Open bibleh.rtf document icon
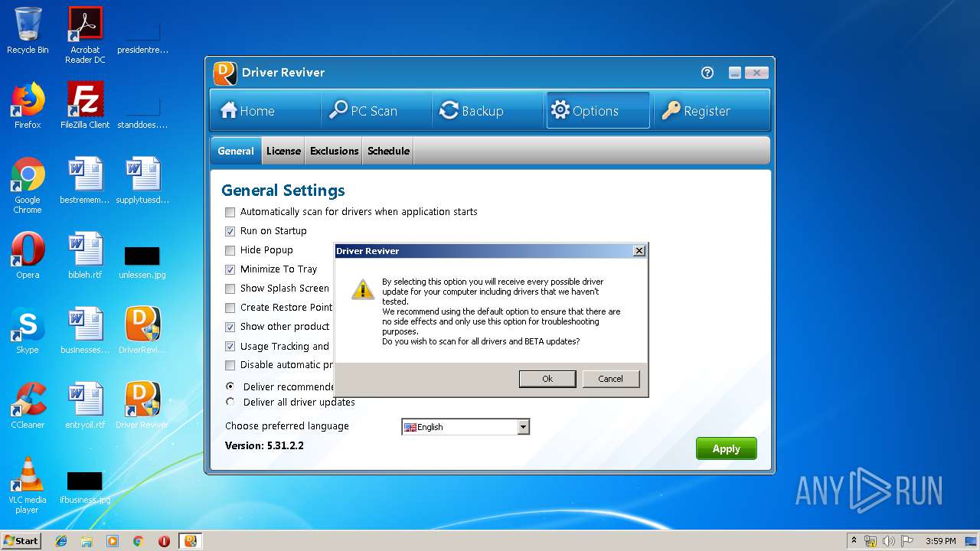The width and height of the screenshot is (980, 551). (x=85, y=256)
